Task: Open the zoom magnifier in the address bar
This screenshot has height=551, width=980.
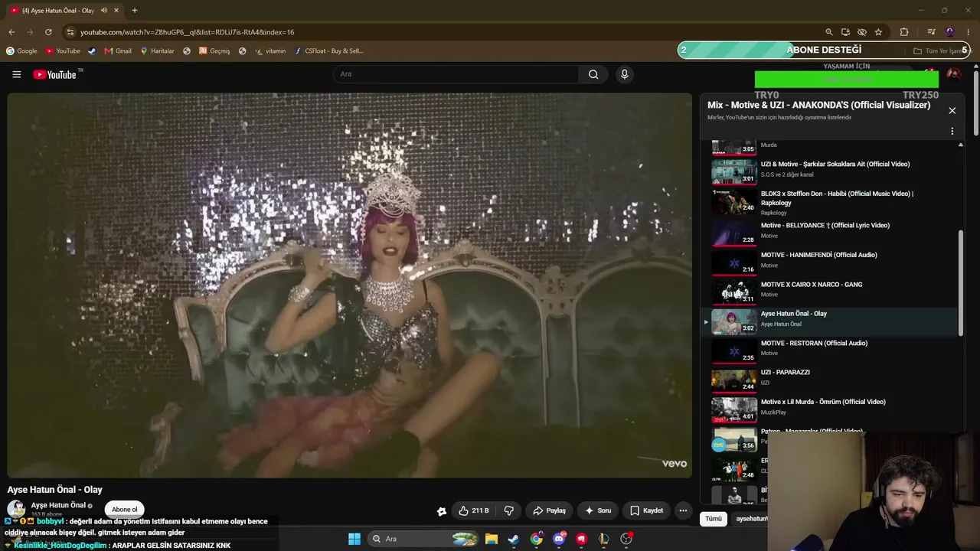Action: pyautogui.click(x=828, y=32)
